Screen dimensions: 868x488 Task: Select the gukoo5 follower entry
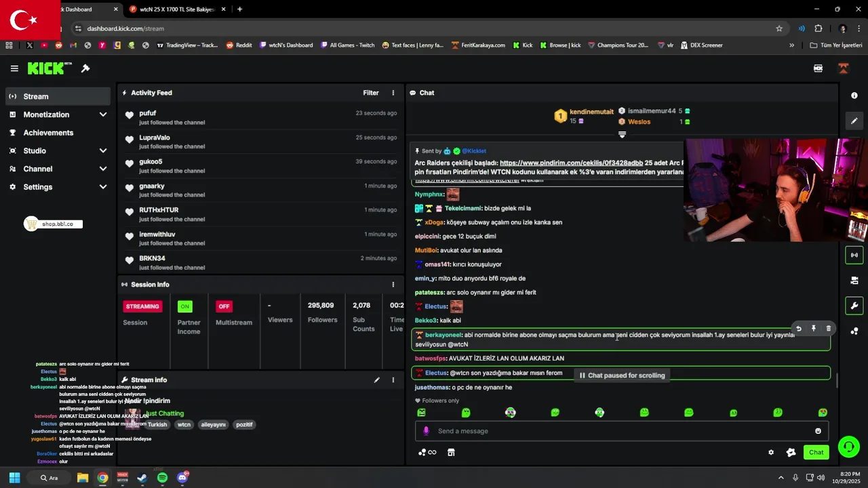261,166
